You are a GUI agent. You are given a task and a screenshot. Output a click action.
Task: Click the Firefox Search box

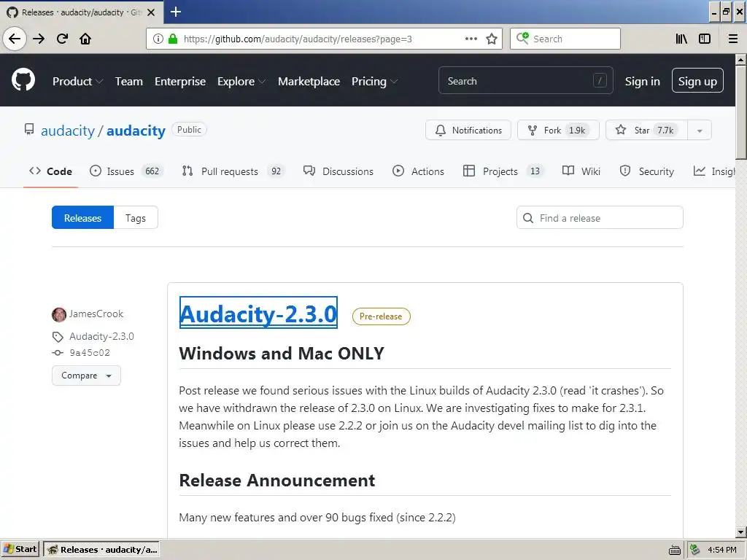pos(565,39)
